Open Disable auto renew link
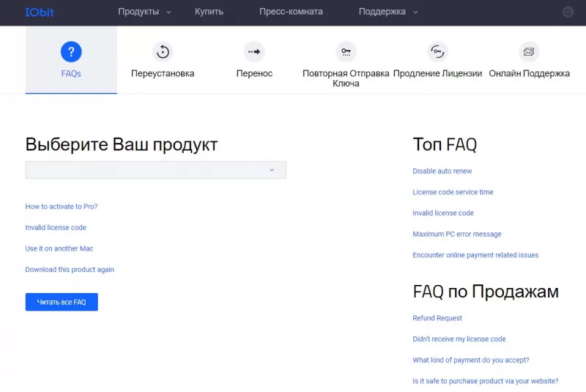Screen dimensions: 586x392 click(x=442, y=171)
